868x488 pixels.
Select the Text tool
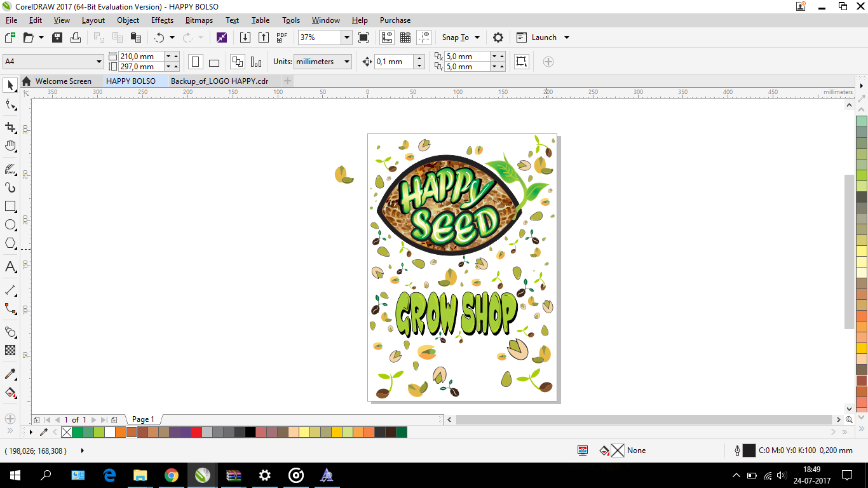coord(10,267)
